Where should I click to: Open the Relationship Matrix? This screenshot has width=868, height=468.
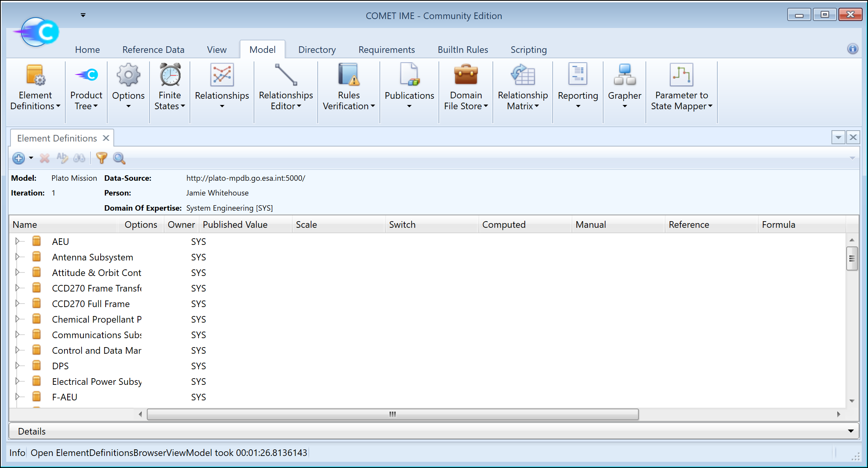(522, 89)
